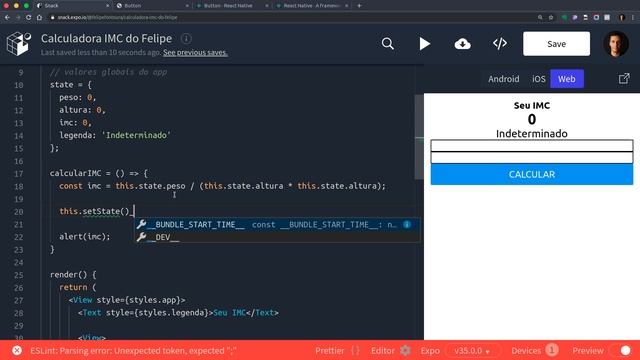The image size is (640, 360).
Task: Click the editor vertical scrollbar thumb
Action: [419, 137]
